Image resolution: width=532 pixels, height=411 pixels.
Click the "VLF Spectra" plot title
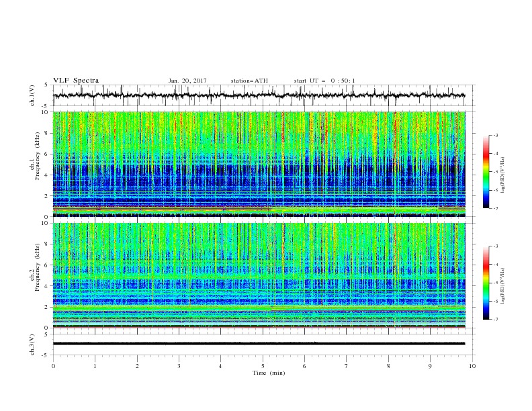tap(76, 81)
